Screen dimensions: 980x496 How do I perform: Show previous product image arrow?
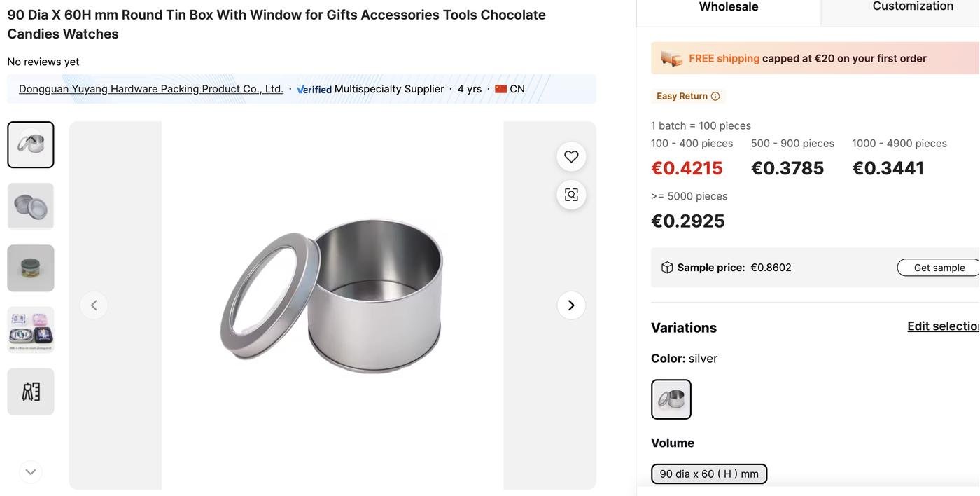(x=94, y=305)
